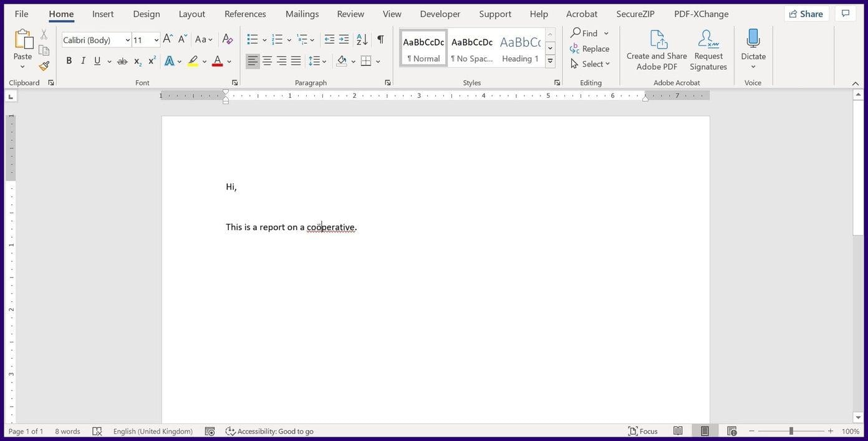Image resolution: width=868 pixels, height=441 pixels.
Task: Click the Find magnifier button
Action: [584, 33]
